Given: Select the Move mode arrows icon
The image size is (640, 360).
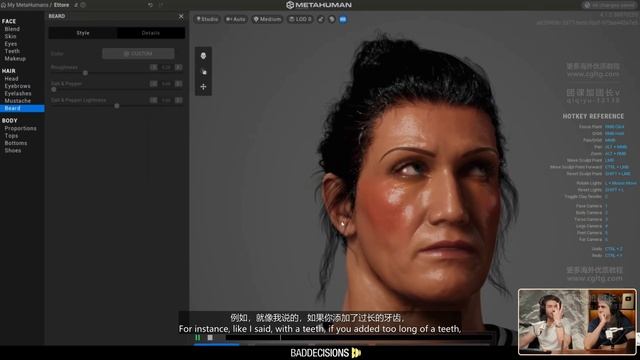Looking at the screenshot, I should tap(203, 87).
